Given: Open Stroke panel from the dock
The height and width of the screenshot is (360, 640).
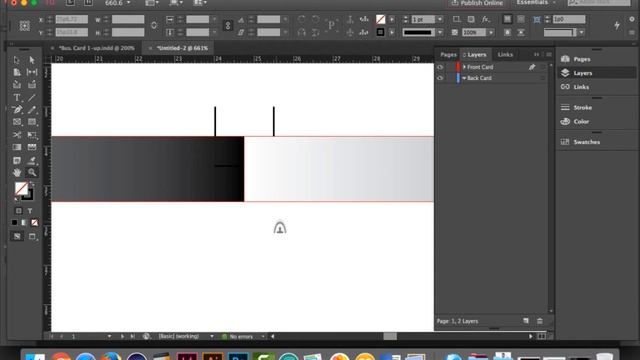Looking at the screenshot, I should pyautogui.click(x=582, y=107).
